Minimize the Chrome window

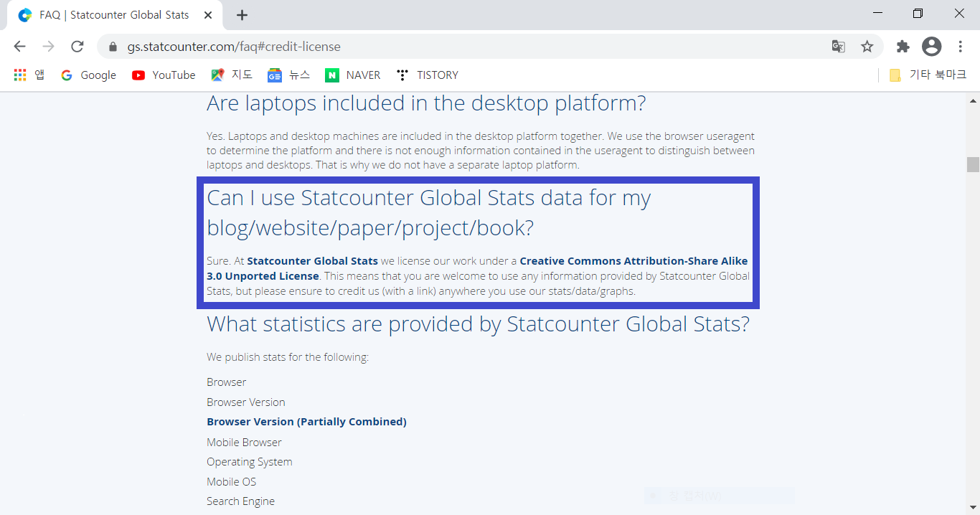(x=878, y=13)
